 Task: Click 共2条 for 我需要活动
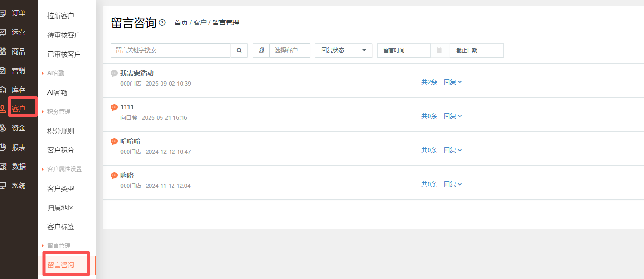coord(429,82)
